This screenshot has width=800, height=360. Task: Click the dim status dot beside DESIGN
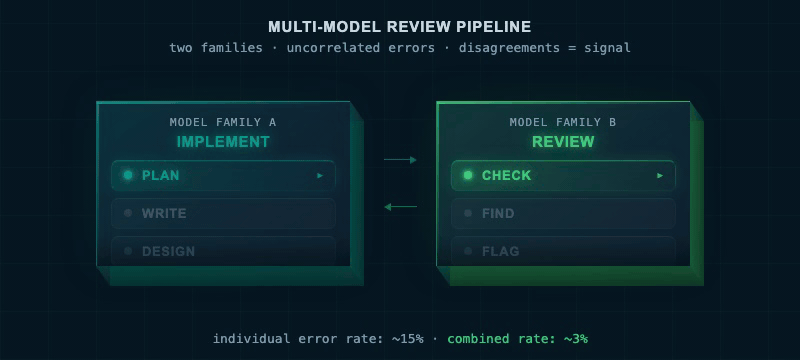point(128,251)
